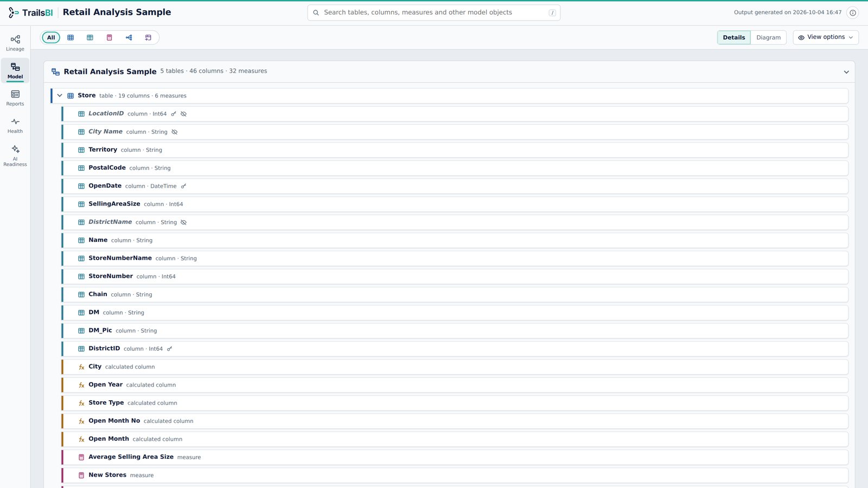Focus the model objects search box
Image resolution: width=868 pixels, height=488 pixels.
coord(434,12)
